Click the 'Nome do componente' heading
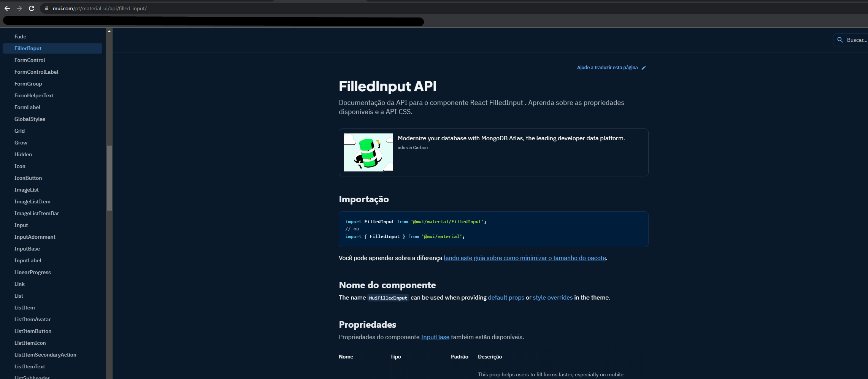 tap(387, 285)
